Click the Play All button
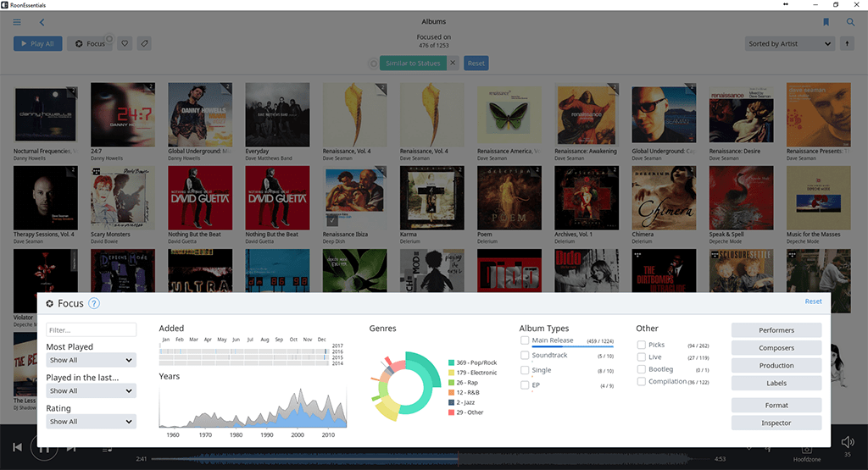868x470 pixels. [37, 44]
